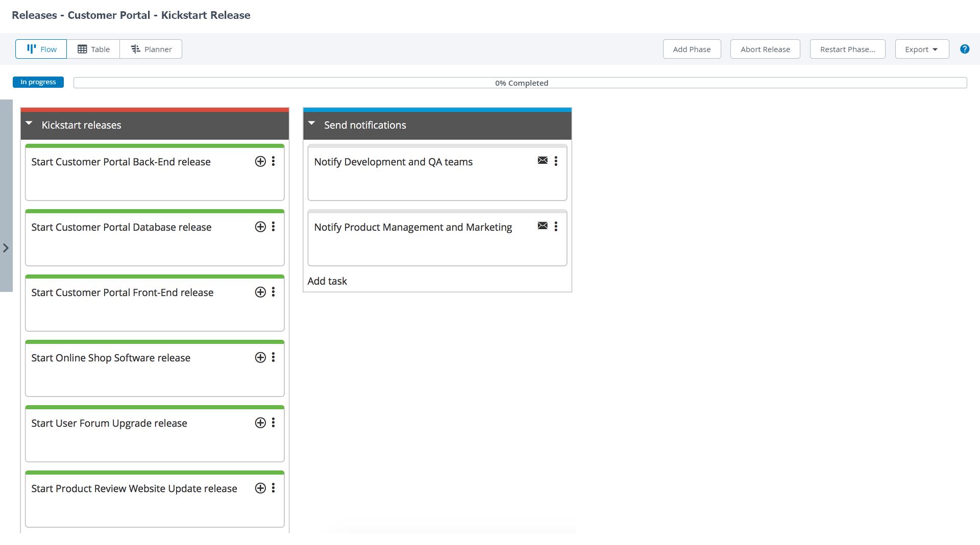
Task: Open the Export dropdown
Action: pyautogui.click(x=922, y=49)
